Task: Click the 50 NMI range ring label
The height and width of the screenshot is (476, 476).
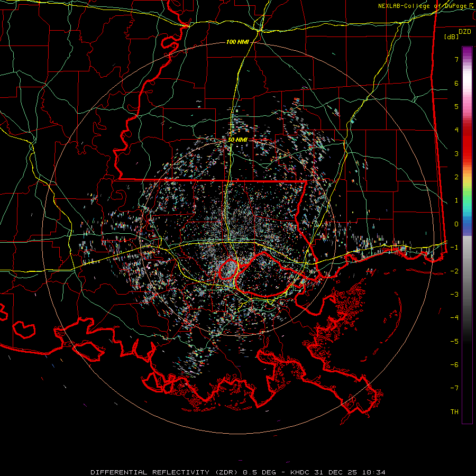Action: pos(237,140)
